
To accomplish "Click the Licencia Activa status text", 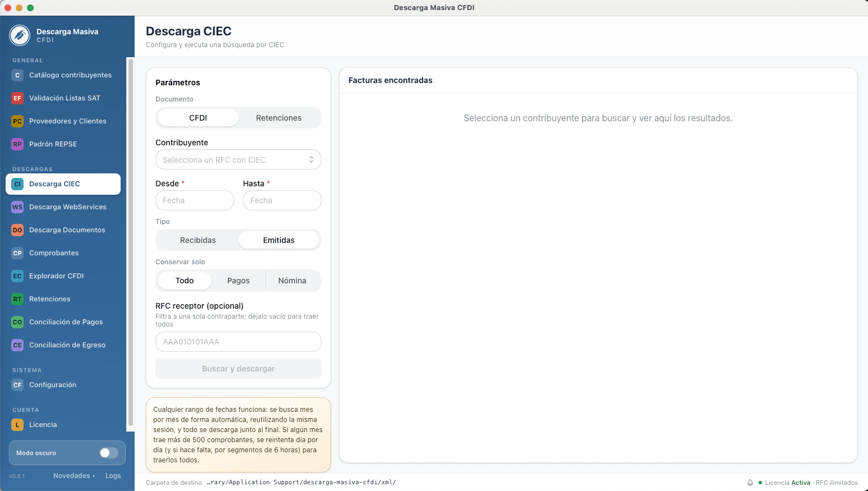I will 788,483.
